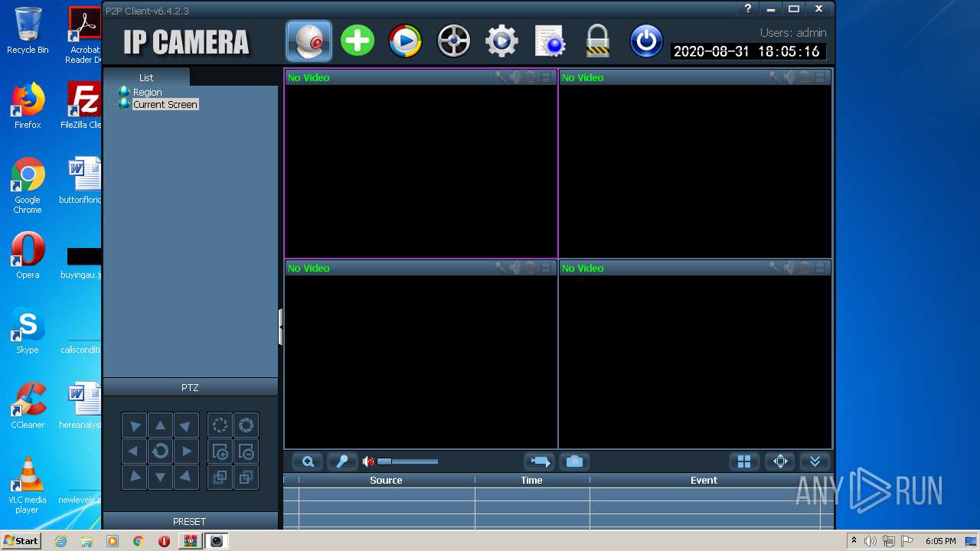This screenshot has height=551, width=980.
Task: Click the PTZ down-right diagonal arrow
Action: click(x=186, y=477)
